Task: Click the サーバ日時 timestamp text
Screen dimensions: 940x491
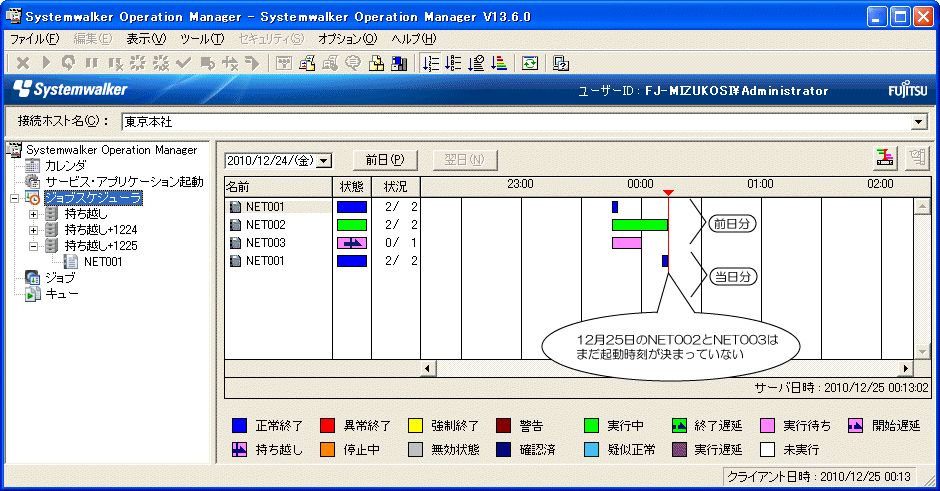Action: [x=842, y=388]
